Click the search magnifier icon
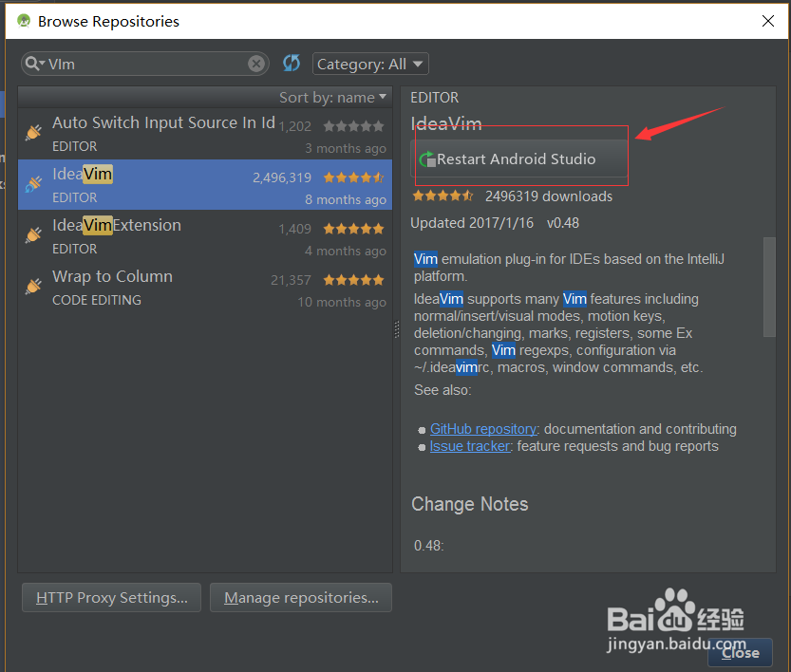The width and height of the screenshot is (791, 672). (34, 64)
